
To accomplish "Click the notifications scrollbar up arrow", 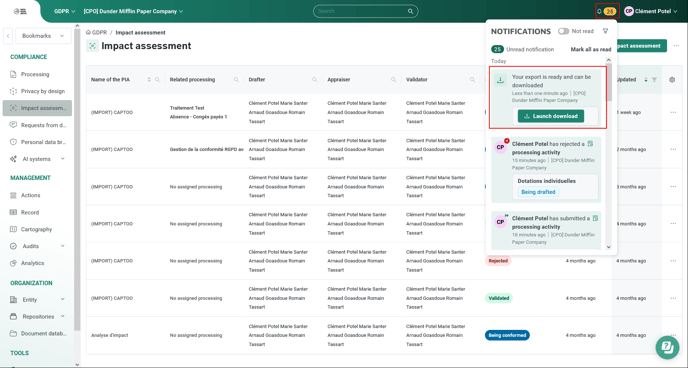I will 609,60.
